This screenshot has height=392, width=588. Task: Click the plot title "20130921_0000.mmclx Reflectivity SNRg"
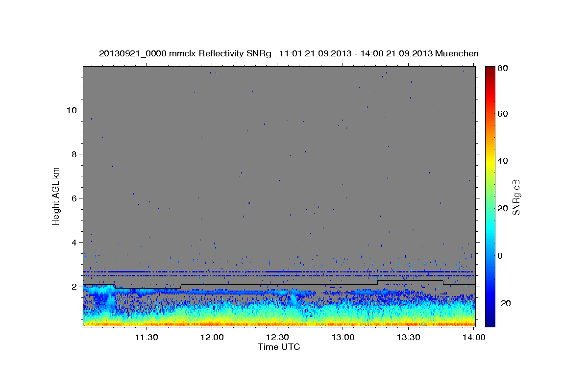(185, 53)
